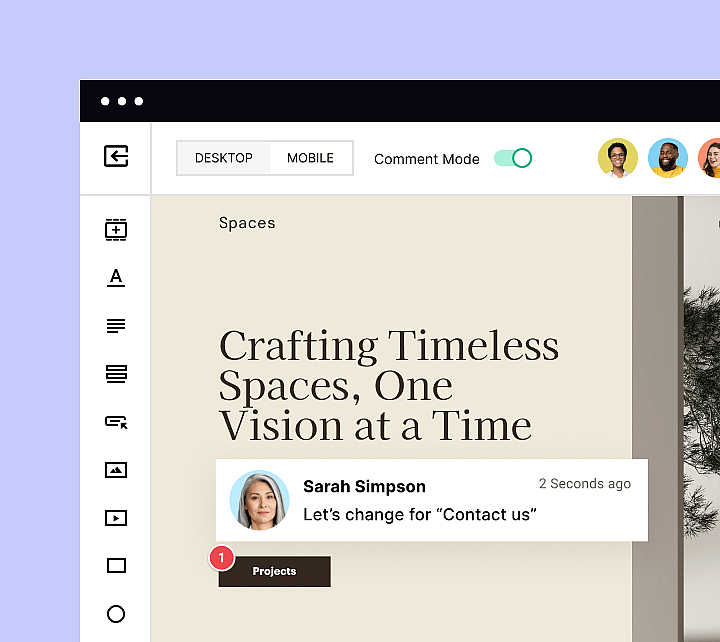The width and height of the screenshot is (720, 642).
Task: Pick the stacked rows layout icon
Action: click(x=116, y=374)
